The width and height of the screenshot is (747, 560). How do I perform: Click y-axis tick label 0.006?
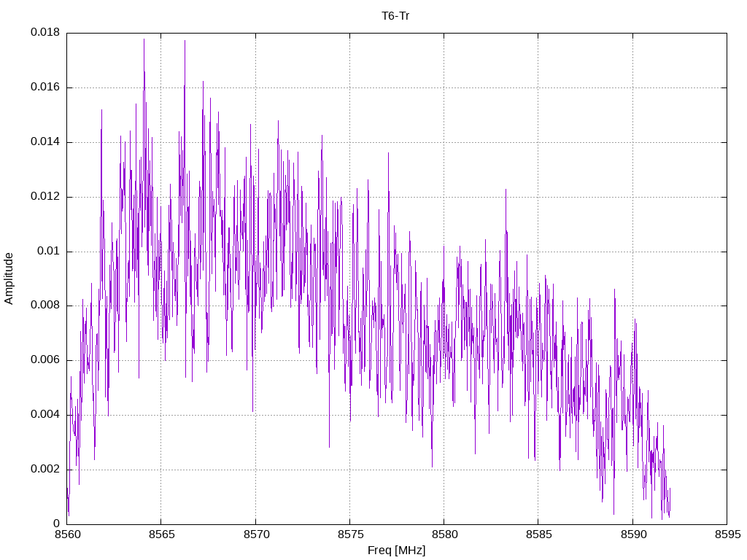[45, 359]
